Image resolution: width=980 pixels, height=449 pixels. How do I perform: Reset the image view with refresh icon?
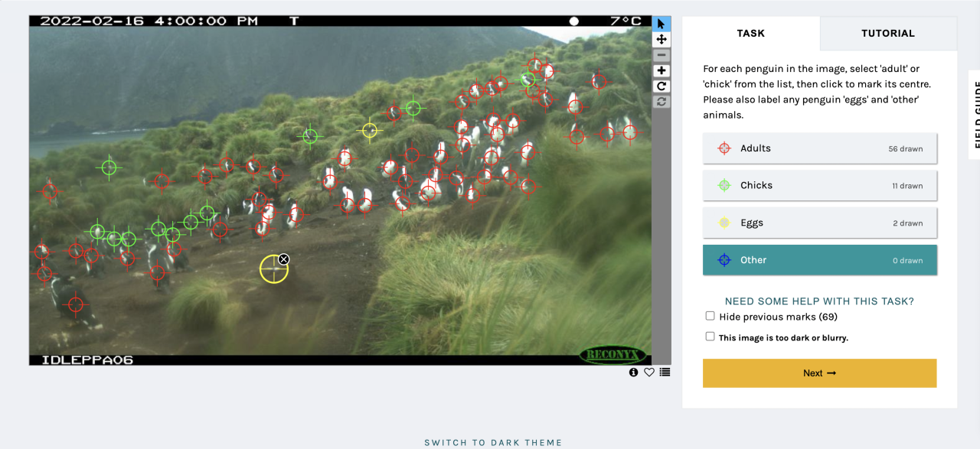(661, 102)
